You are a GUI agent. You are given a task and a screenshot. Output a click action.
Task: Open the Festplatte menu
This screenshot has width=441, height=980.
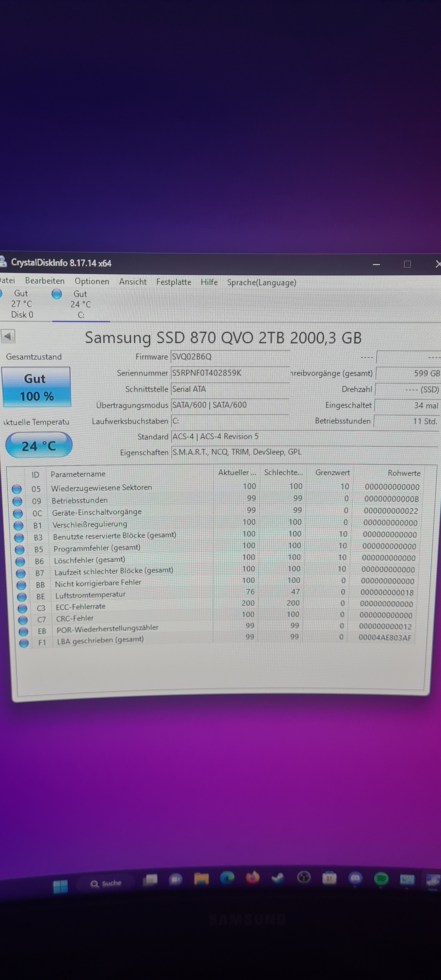pos(174,282)
